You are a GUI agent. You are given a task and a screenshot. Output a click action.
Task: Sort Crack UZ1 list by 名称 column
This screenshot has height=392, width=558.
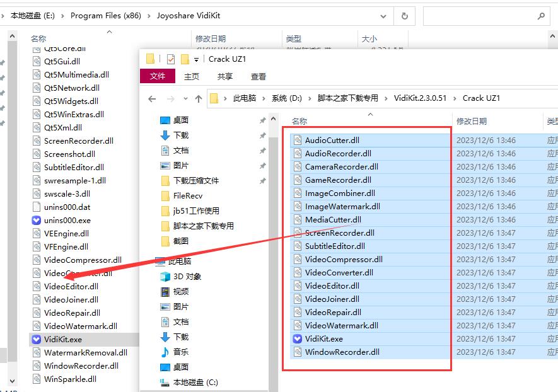click(371, 121)
